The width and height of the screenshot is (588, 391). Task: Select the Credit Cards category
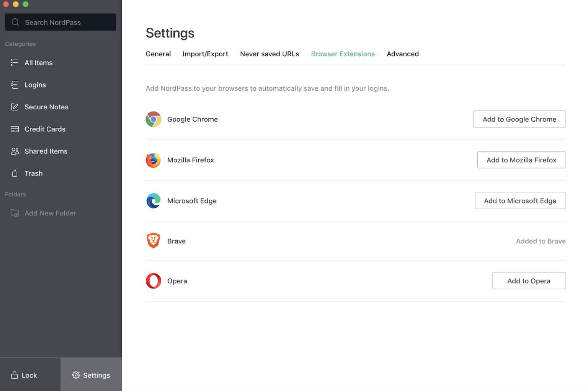(44, 129)
